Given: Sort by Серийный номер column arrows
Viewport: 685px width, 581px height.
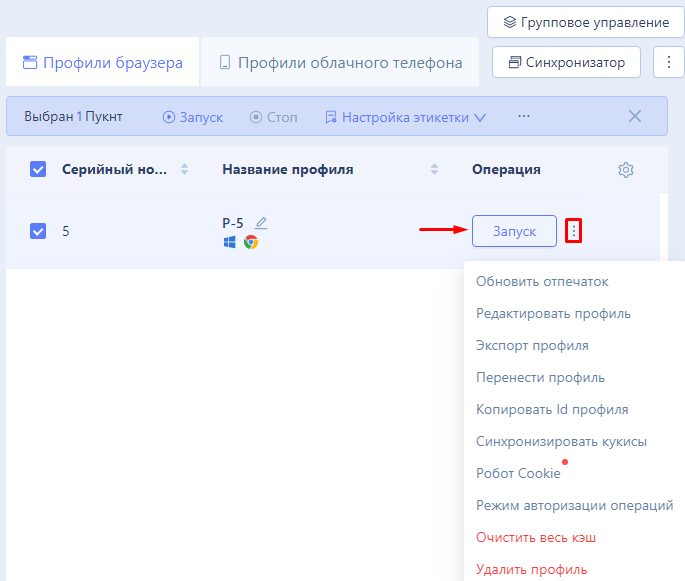Looking at the screenshot, I should 184,169.
